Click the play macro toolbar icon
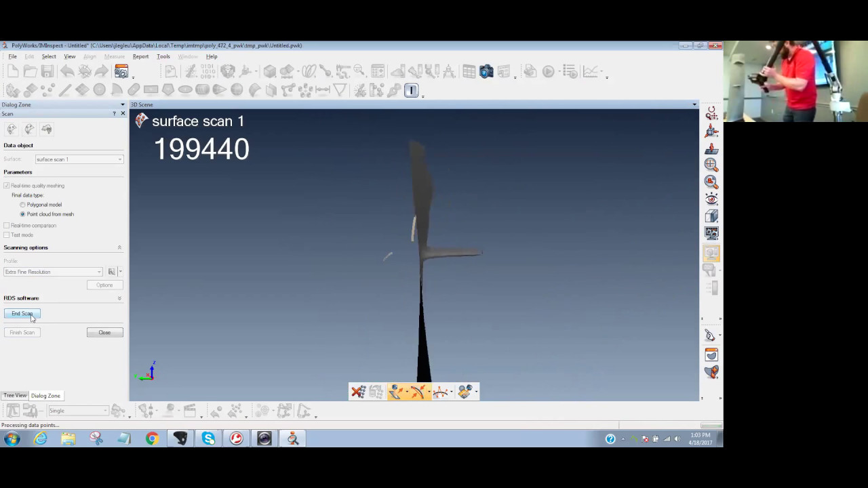This screenshot has width=868, height=488. click(548, 71)
